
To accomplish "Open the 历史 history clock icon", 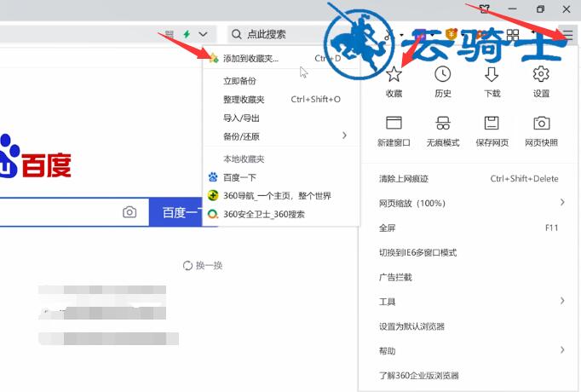I will pyautogui.click(x=443, y=74).
